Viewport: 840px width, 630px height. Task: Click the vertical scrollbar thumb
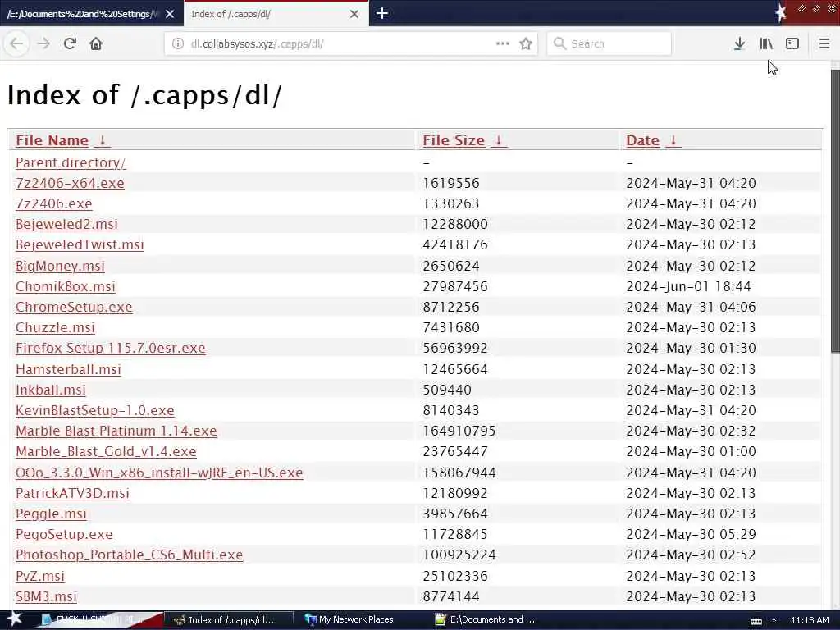pos(835,211)
